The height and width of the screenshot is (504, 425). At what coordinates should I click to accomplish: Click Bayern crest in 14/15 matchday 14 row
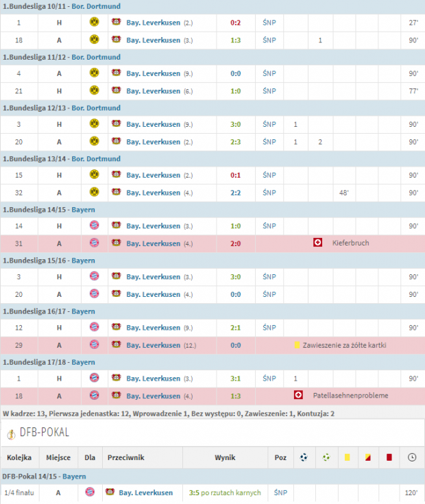pyautogui.click(x=94, y=226)
